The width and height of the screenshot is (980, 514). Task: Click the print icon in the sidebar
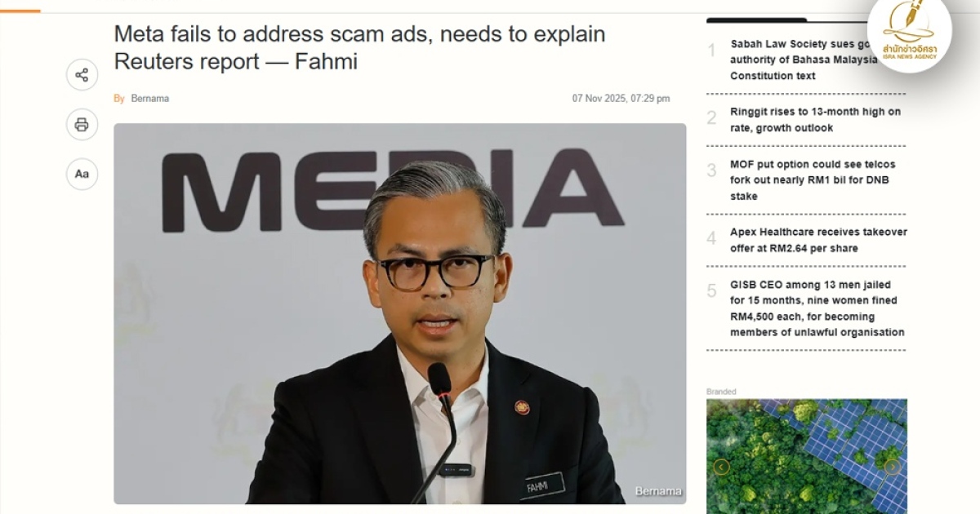82,125
